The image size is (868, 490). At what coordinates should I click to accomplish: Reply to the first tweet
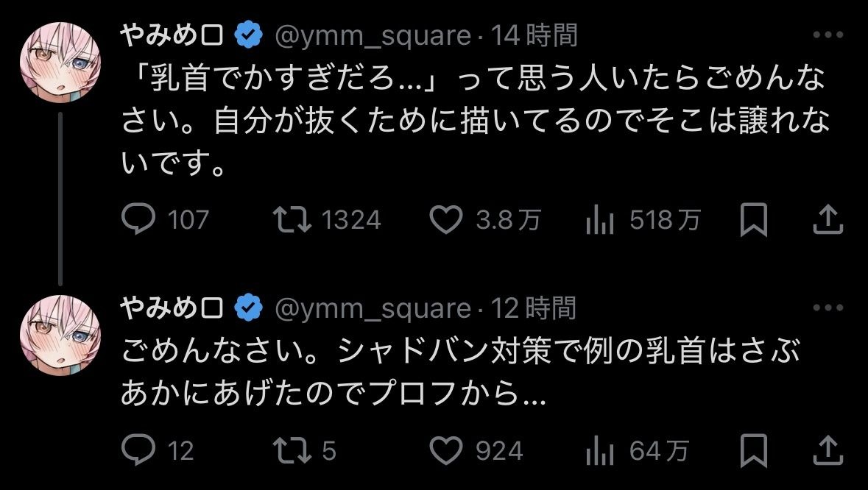[138, 220]
